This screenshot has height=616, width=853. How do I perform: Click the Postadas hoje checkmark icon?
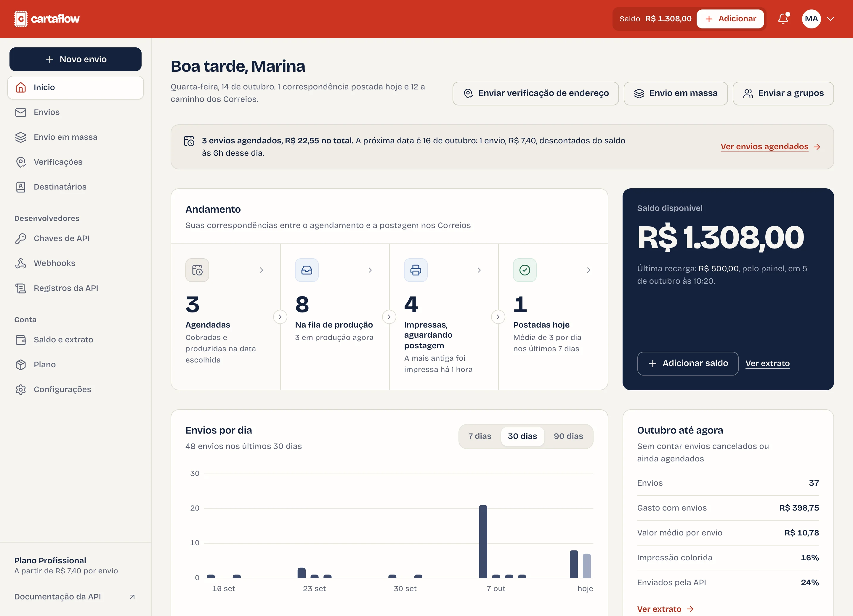pyautogui.click(x=525, y=270)
